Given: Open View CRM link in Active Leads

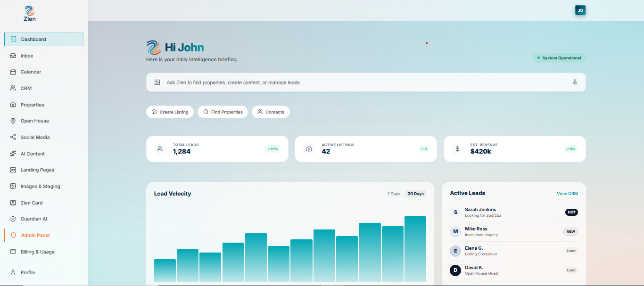Looking at the screenshot, I should [567, 193].
